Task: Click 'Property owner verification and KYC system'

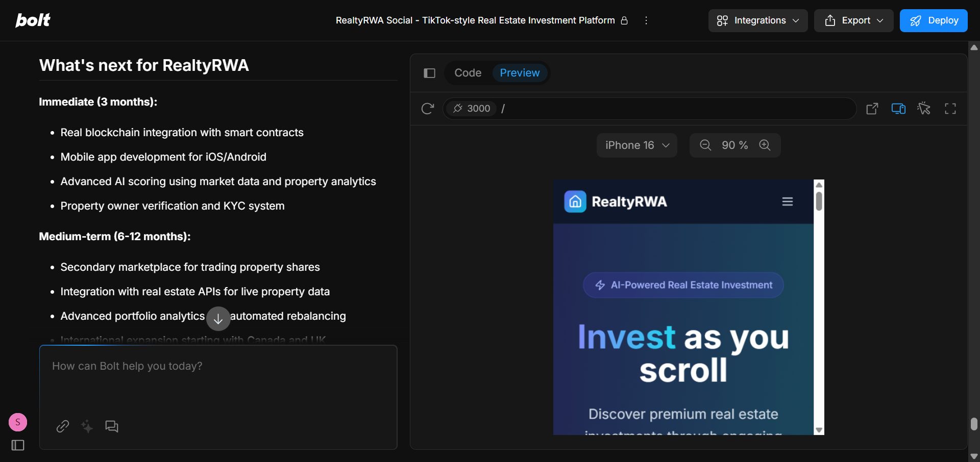Action: (173, 206)
